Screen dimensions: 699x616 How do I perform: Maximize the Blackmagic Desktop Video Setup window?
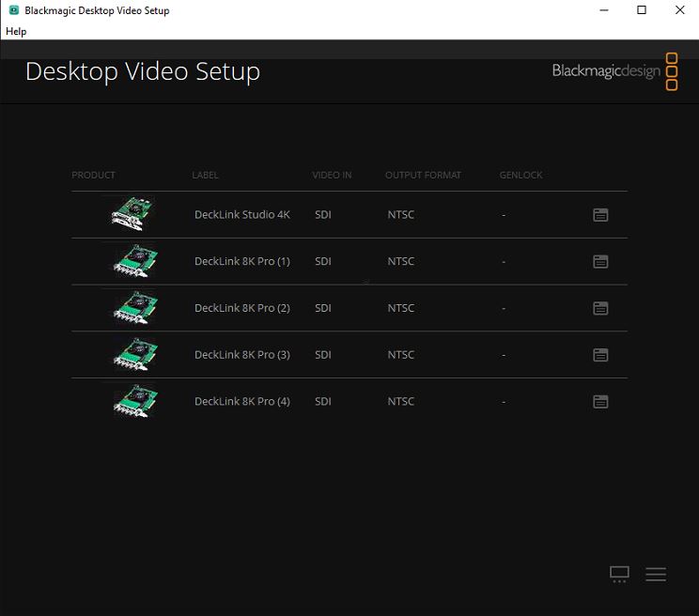tap(642, 9)
